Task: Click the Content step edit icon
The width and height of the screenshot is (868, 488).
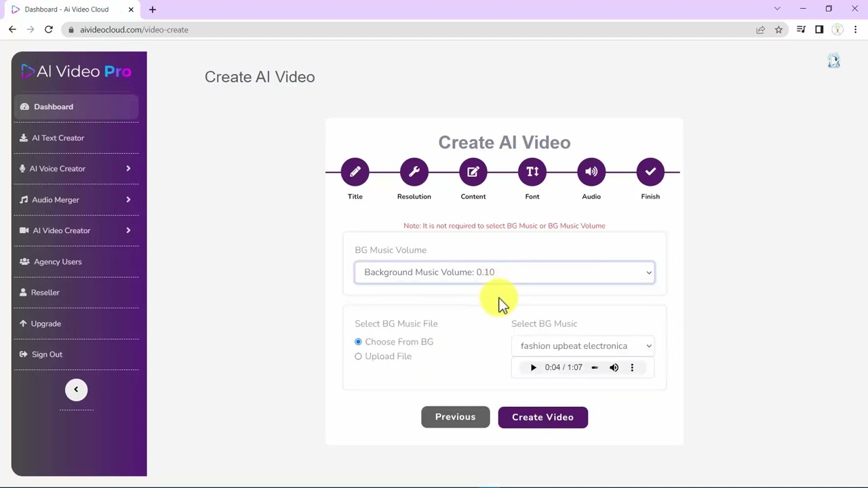Action: (473, 172)
